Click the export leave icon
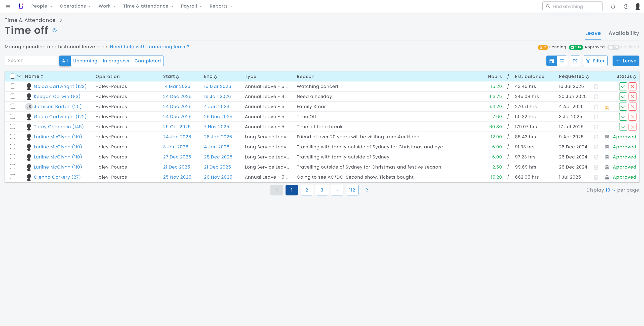644x326 pixels. 575,61
